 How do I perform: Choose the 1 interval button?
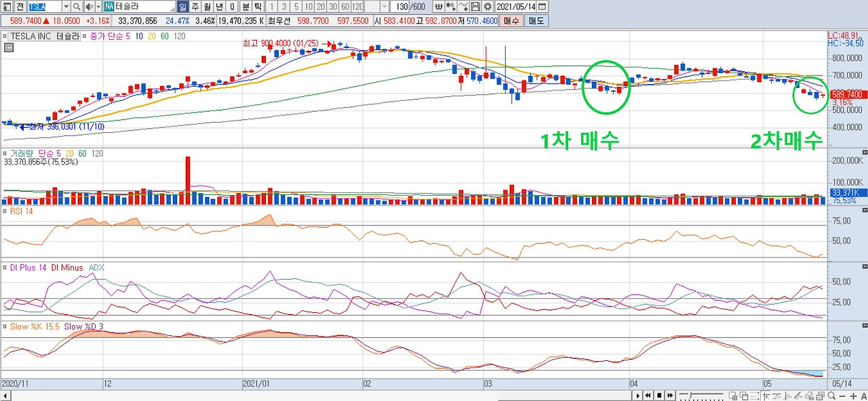(272, 7)
